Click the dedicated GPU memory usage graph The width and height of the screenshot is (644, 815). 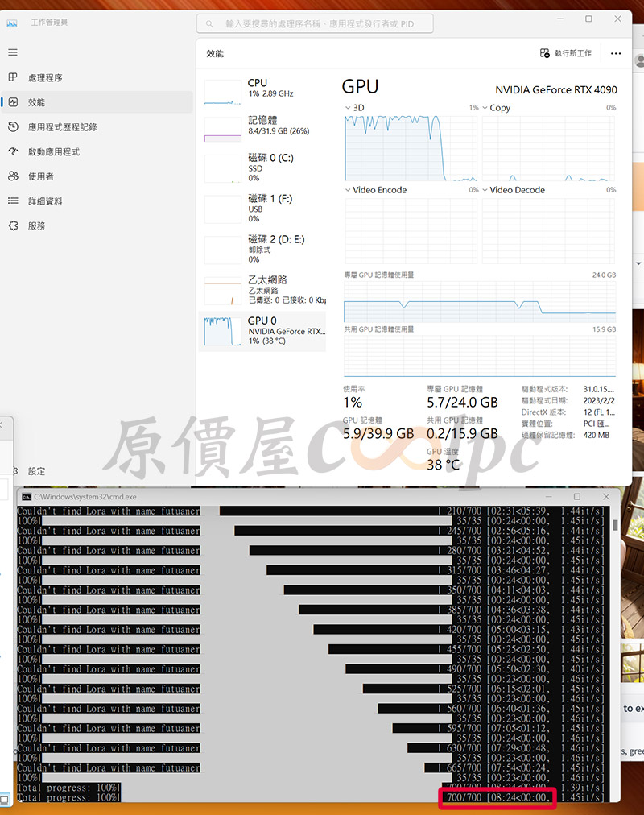tap(480, 301)
